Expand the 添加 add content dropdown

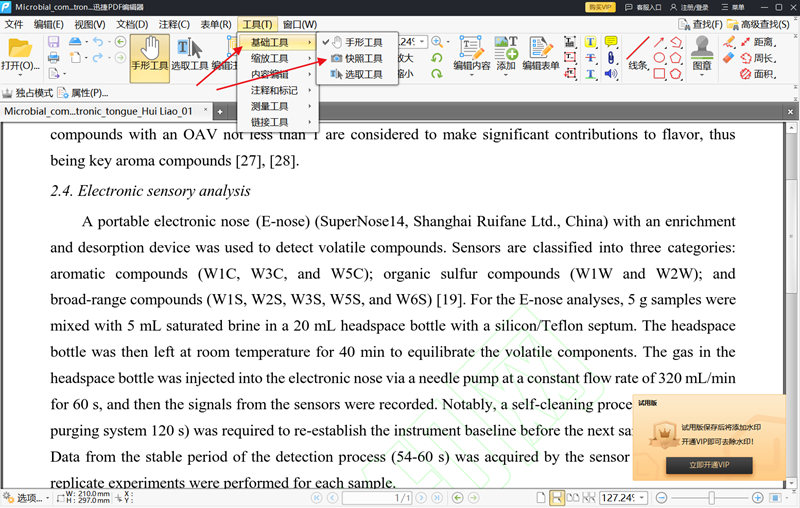(506, 75)
